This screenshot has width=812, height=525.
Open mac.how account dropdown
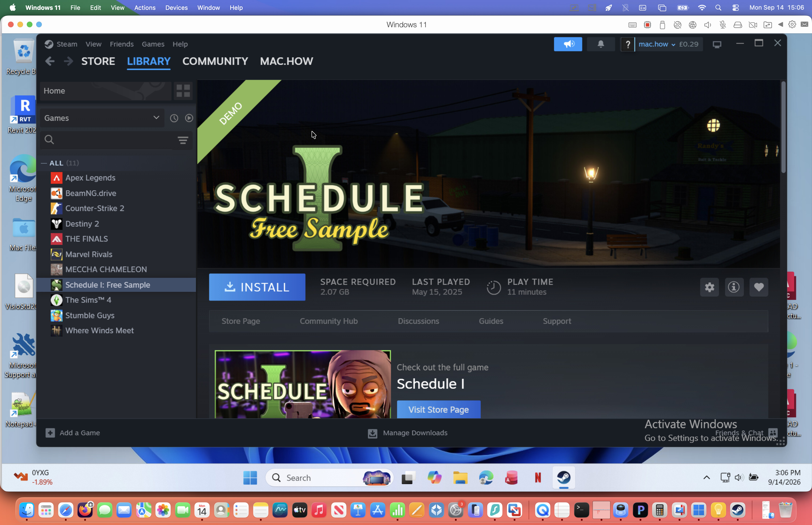tap(657, 44)
